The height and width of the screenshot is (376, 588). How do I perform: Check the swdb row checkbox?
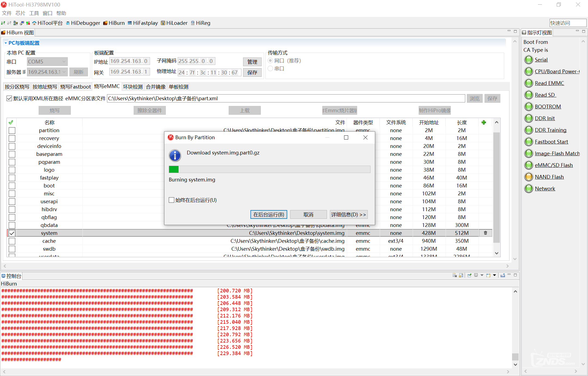[x=12, y=249]
